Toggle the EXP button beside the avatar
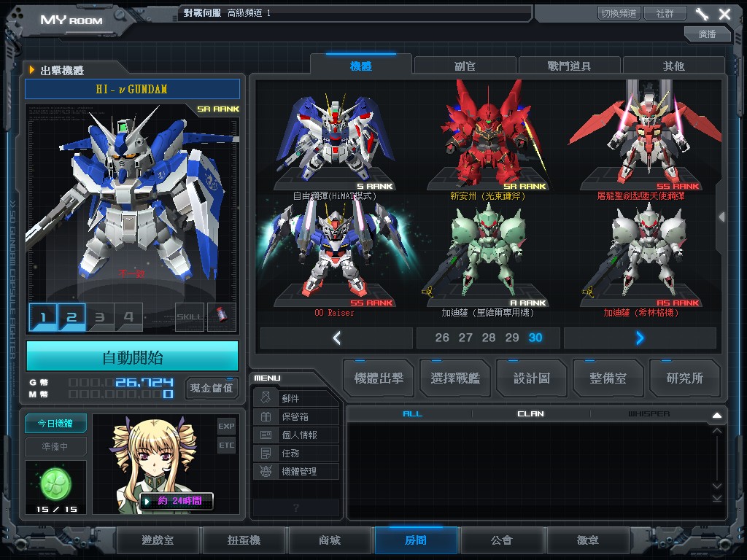 (x=226, y=426)
